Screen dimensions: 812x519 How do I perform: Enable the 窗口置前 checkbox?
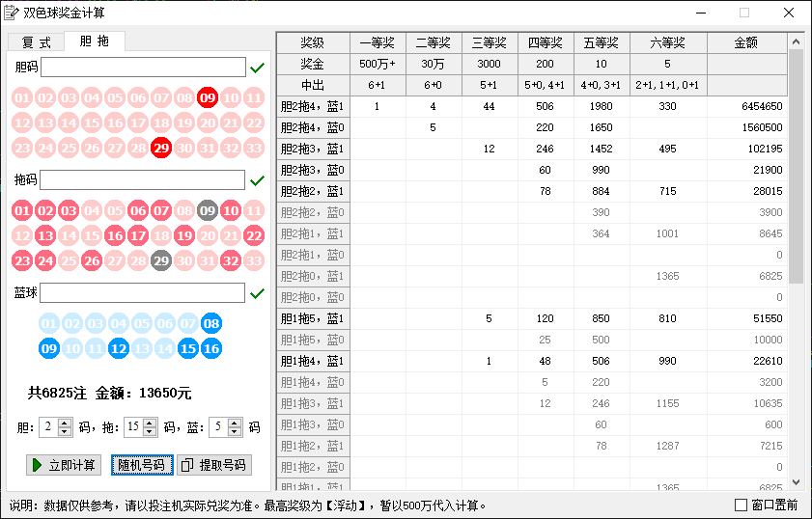coord(742,505)
